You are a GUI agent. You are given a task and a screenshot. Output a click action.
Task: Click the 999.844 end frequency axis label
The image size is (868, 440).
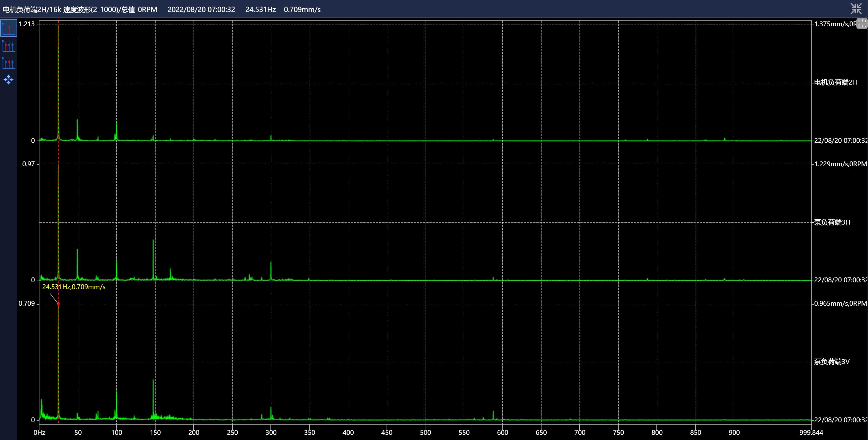coord(811,433)
